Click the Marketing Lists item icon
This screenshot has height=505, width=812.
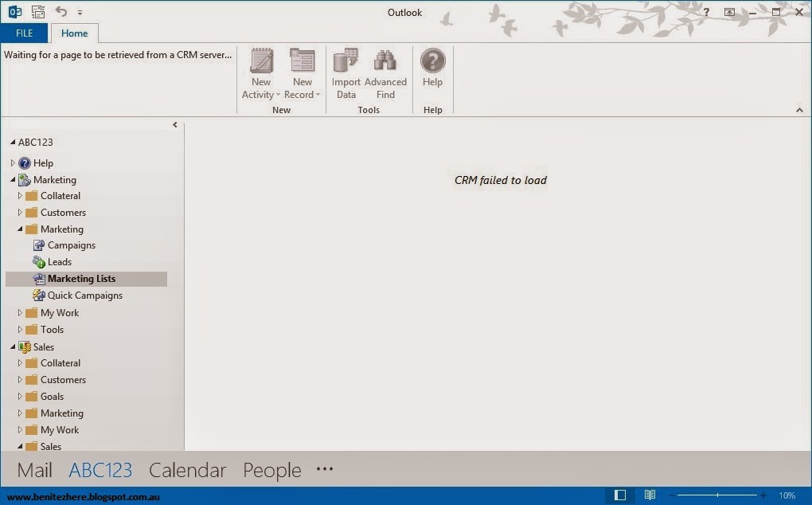(39, 279)
